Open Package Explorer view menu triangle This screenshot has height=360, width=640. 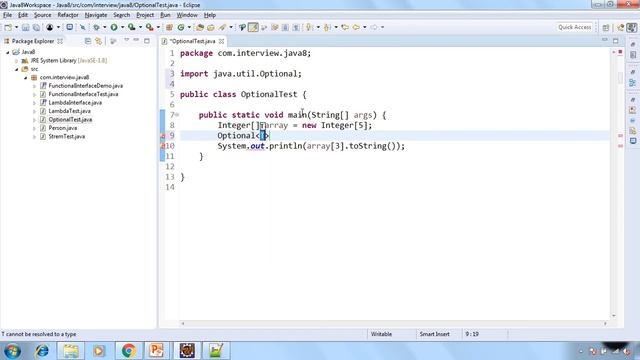click(127, 40)
